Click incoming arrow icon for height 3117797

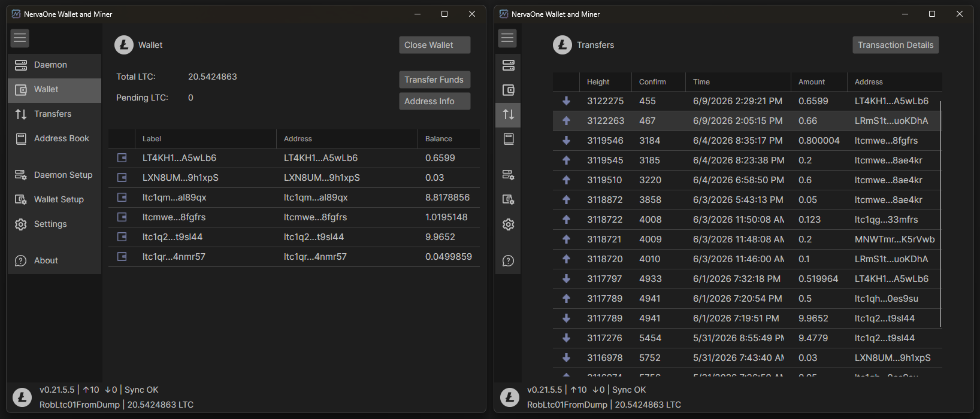566,279
